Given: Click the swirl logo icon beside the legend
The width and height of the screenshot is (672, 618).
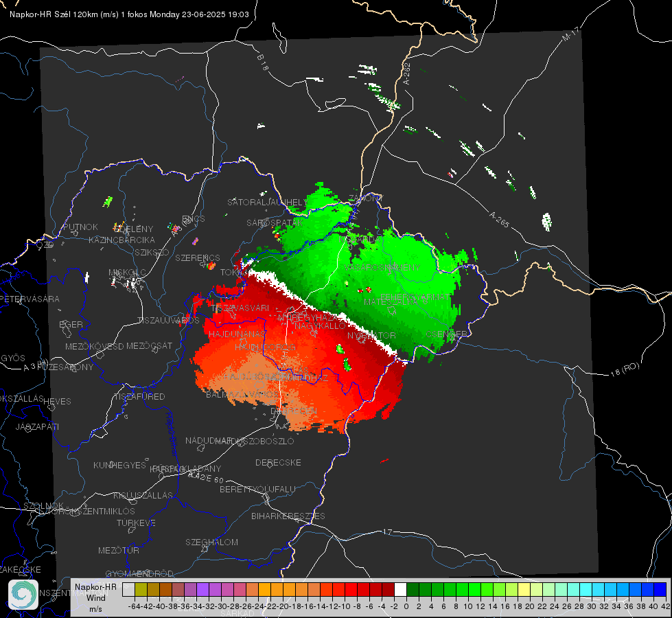Looking at the screenshot, I should tap(23, 595).
